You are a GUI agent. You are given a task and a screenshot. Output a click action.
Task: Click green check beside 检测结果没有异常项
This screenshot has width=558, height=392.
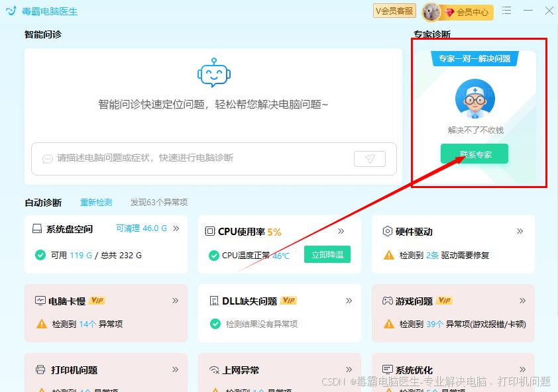coord(215,324)
